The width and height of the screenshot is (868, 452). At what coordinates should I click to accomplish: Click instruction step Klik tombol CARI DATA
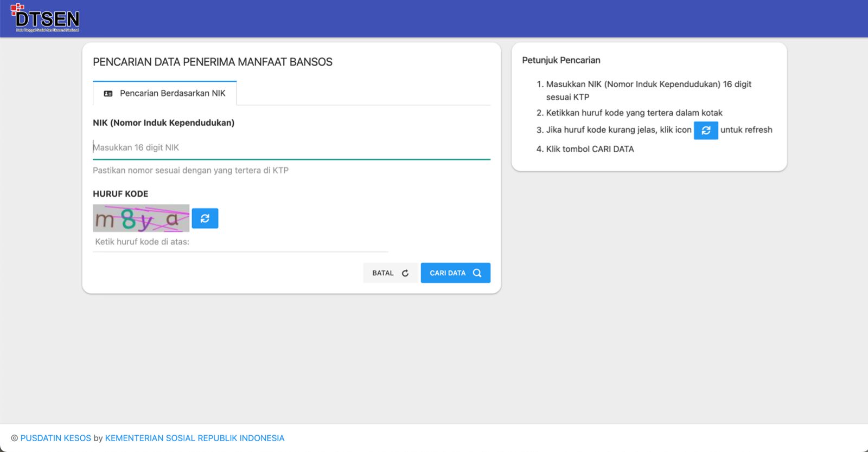click(589, 149)
